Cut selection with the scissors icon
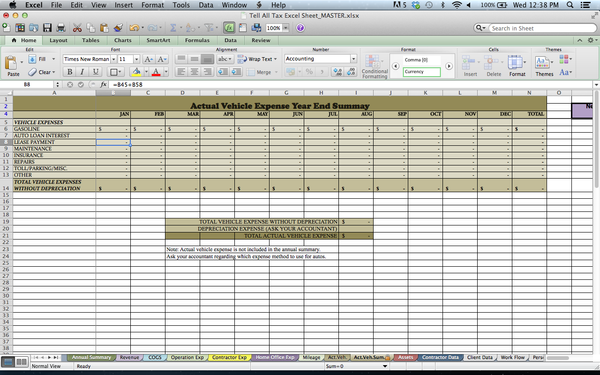The image size is (600, 375). pos(77,28)
